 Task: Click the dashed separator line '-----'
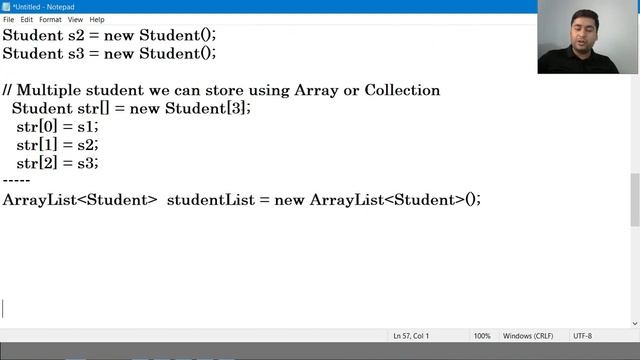tap(16, 180)
